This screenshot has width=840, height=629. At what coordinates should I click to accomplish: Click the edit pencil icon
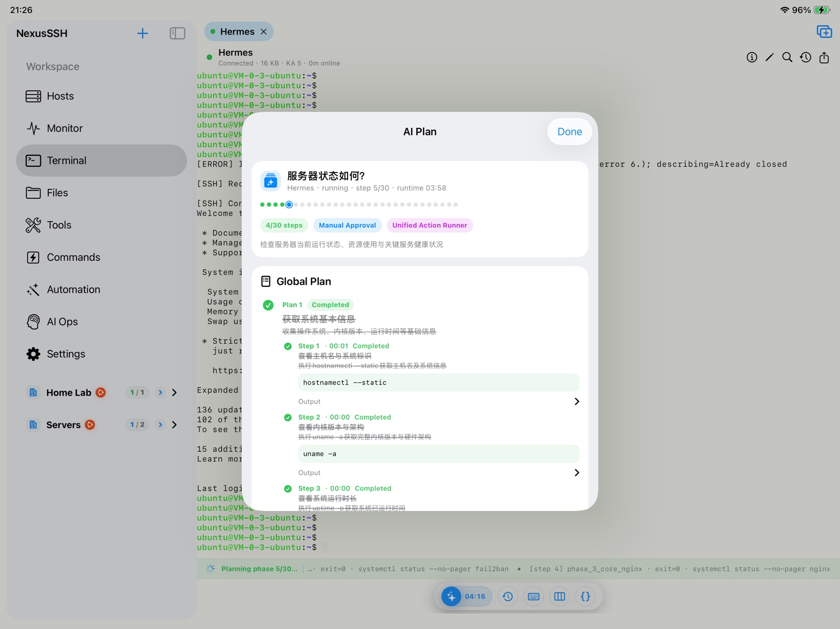pyautogui.click(x=770, y=58)
